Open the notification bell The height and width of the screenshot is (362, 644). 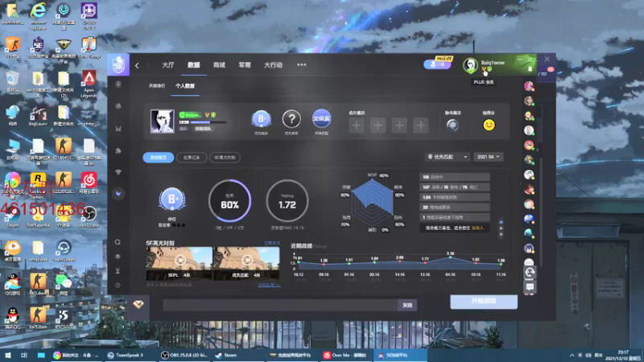point(530,69)
